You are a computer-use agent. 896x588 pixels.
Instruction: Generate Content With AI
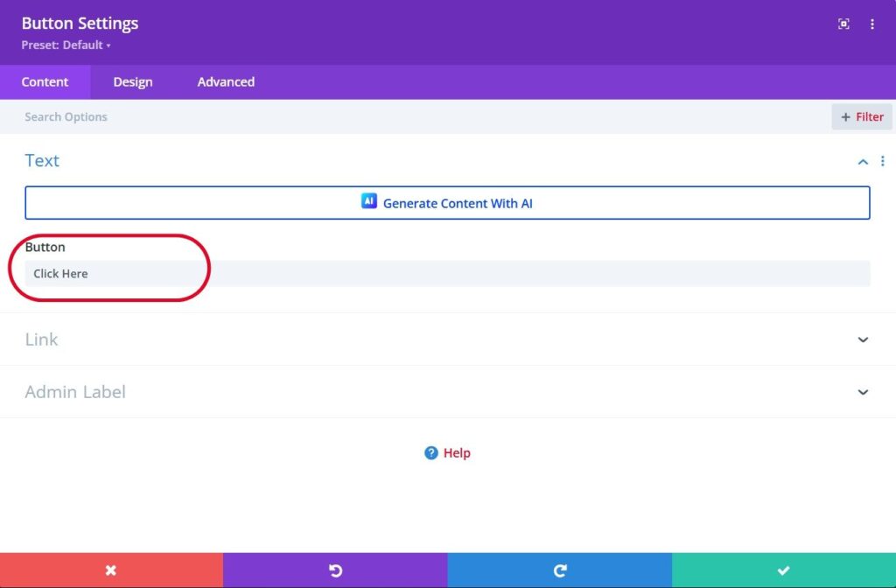click(x=447, y=203)
